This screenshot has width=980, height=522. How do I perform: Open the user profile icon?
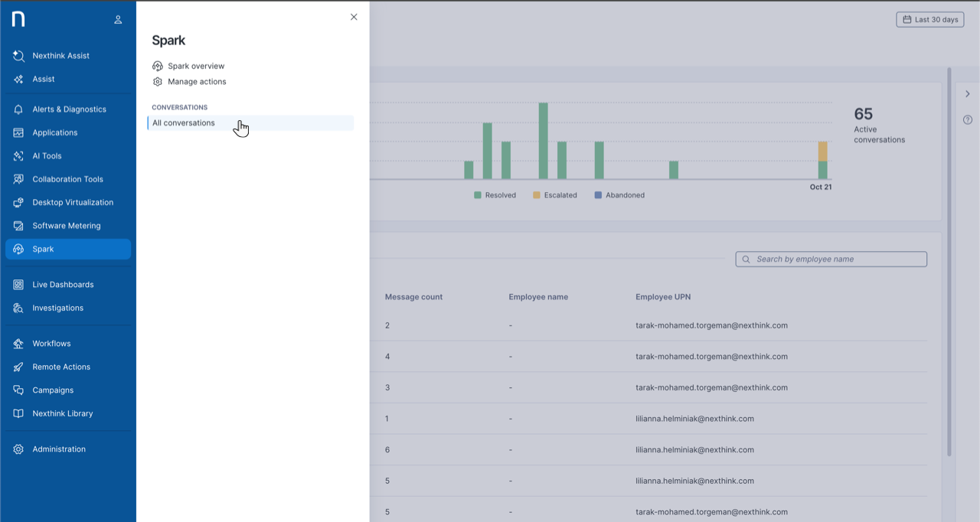click(118, 20)
